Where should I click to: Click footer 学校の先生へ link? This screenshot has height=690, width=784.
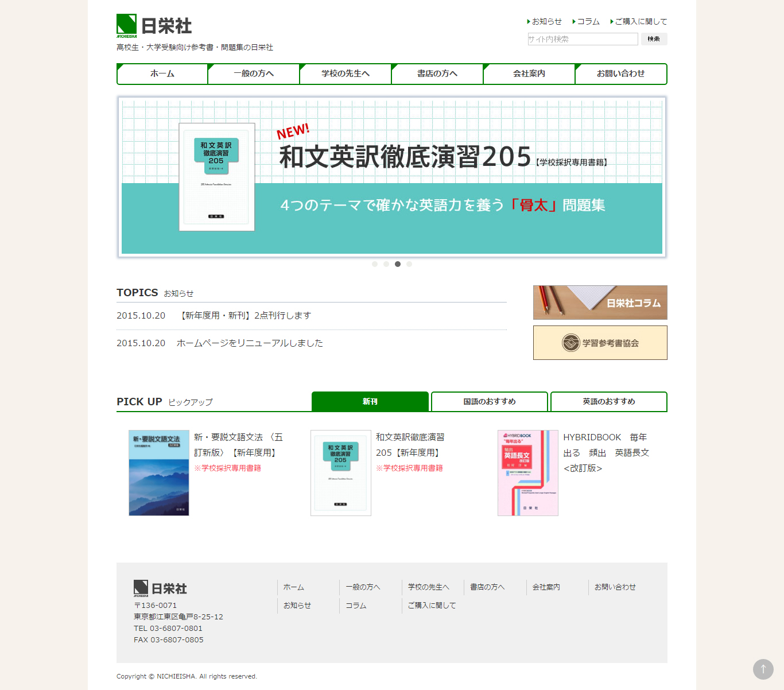tap(429, 587)
